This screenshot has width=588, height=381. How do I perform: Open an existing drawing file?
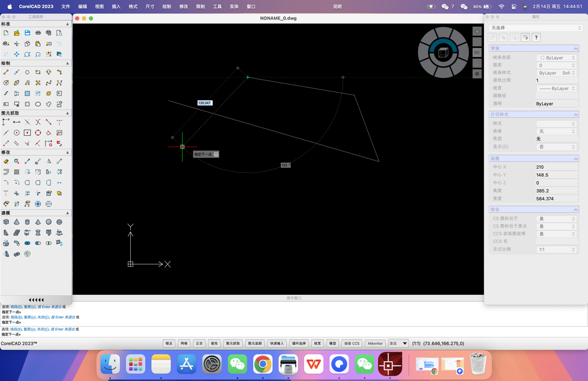(17, 33)
